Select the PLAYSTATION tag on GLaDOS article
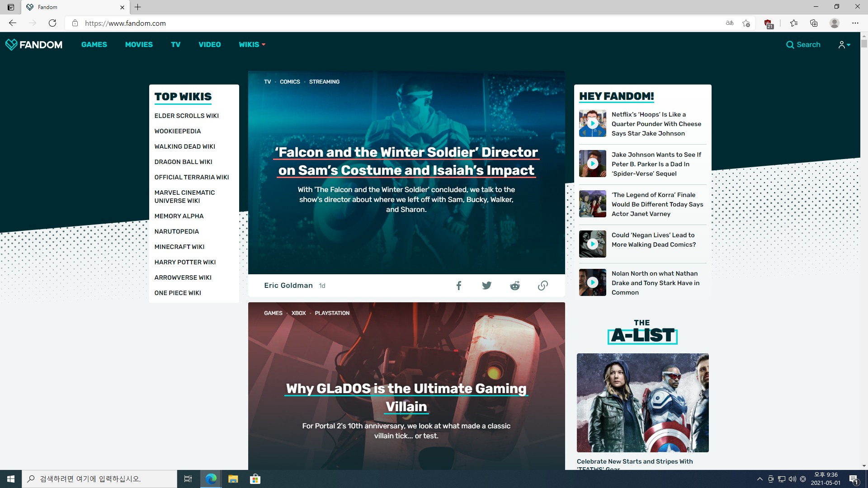868x488 pixels. [332, 313]
